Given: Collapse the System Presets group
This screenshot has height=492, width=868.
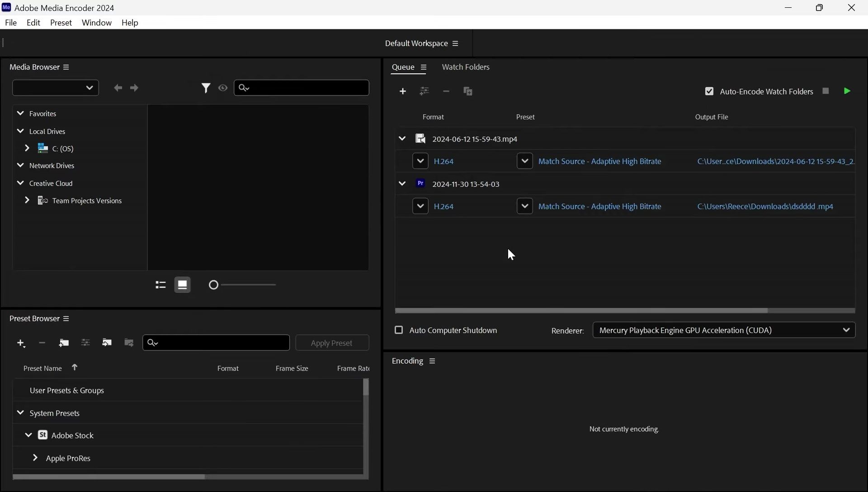Looking at the screenshot, I should [20, 412].
